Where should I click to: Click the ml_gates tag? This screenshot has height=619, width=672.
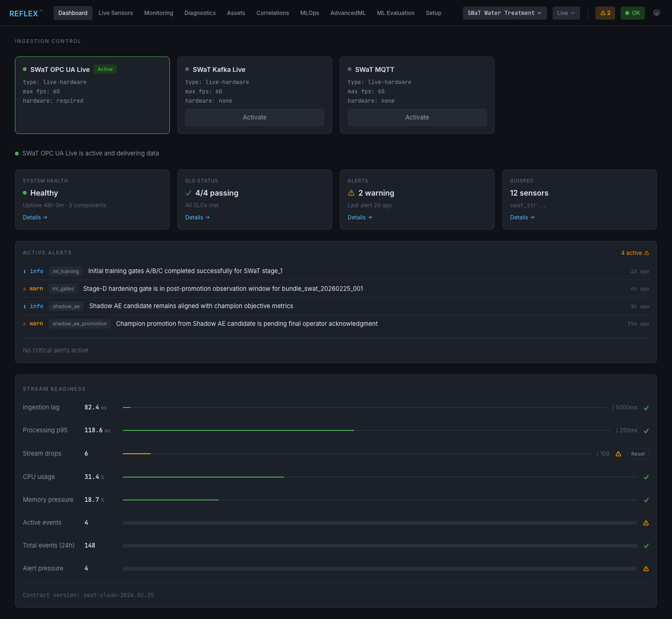click(63, 288)
